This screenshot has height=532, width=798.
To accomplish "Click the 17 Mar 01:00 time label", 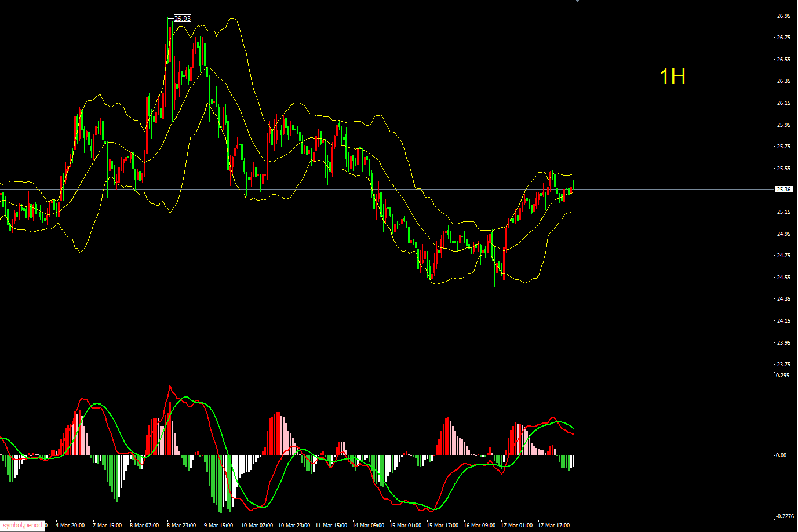I will pos(516,526).
